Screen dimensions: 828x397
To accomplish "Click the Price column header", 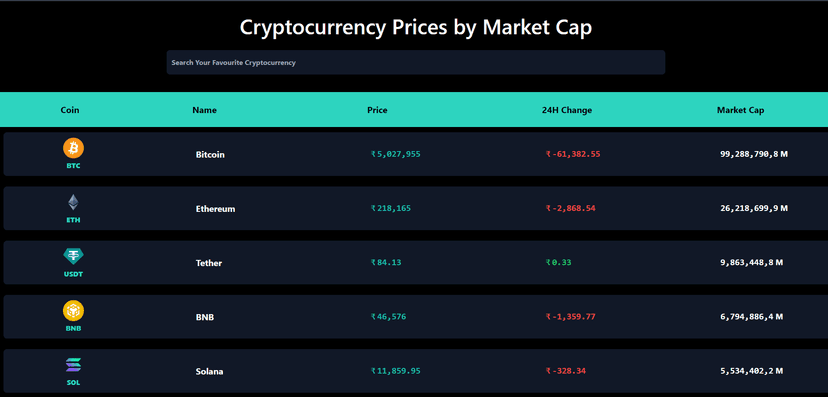I will click(x=377, y=110).
